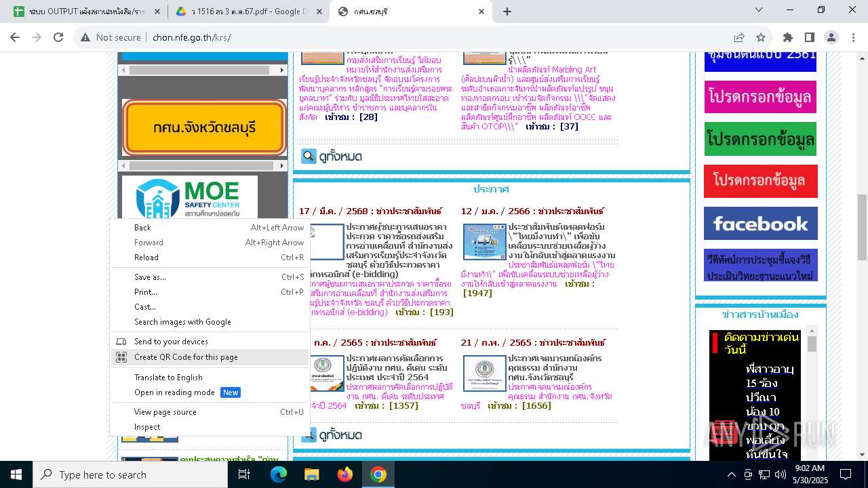The image size is (868, 488).
Task: Open Chrome three-dot menu
Action: pos(853,37)
